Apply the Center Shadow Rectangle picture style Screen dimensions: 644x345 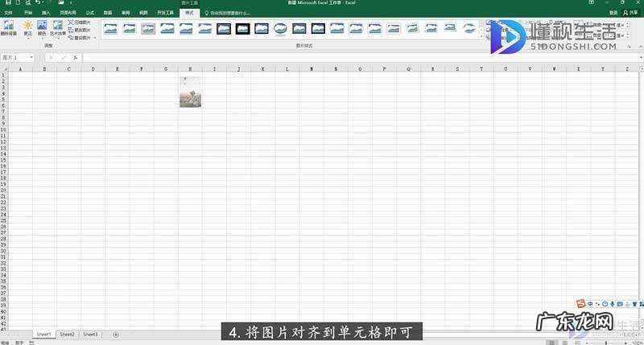coord(336,28)
